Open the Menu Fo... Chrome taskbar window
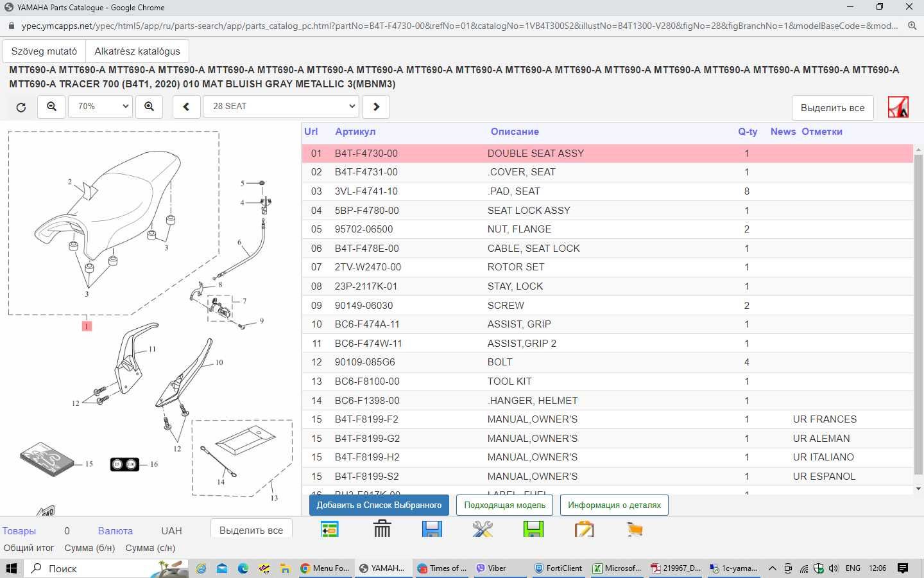This screenshot has height=578, width=924. point(325,568)
